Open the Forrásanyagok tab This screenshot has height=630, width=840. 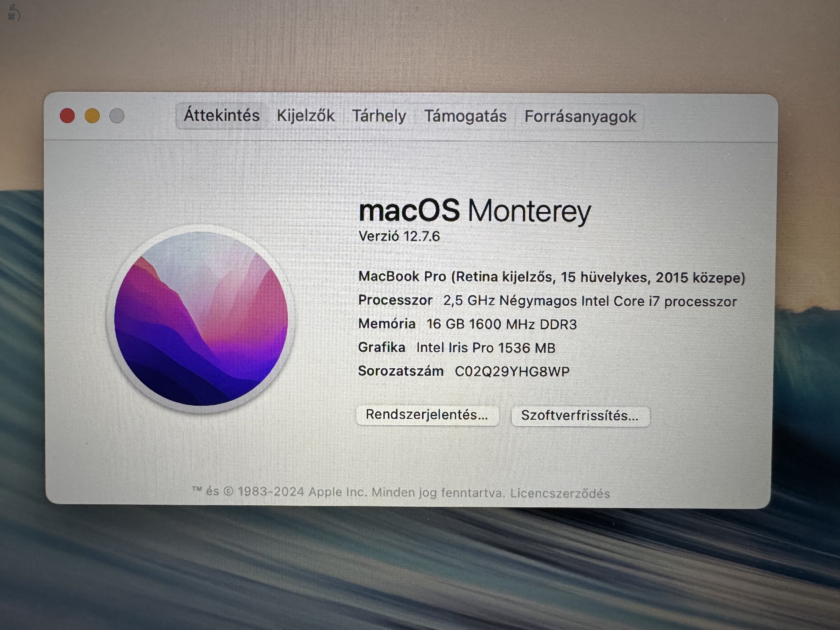(580, 116)
